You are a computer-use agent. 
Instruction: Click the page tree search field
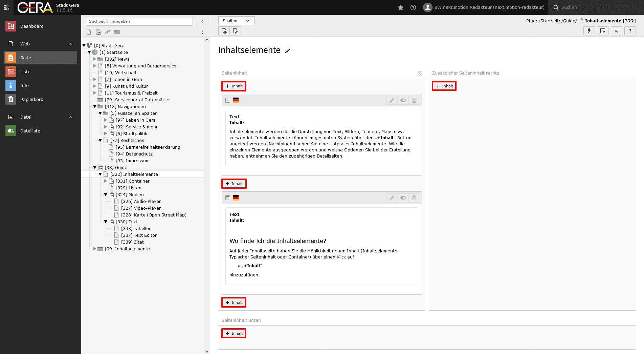coord(139,21)
